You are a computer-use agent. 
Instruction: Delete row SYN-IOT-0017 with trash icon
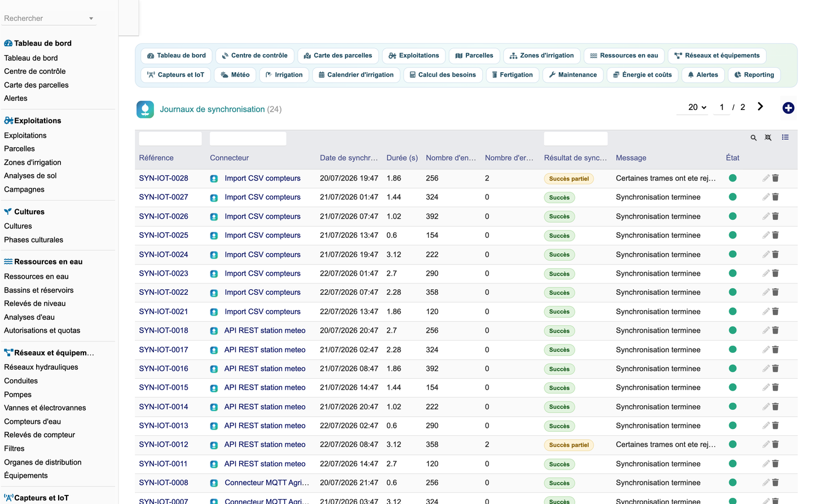(776, 350)
